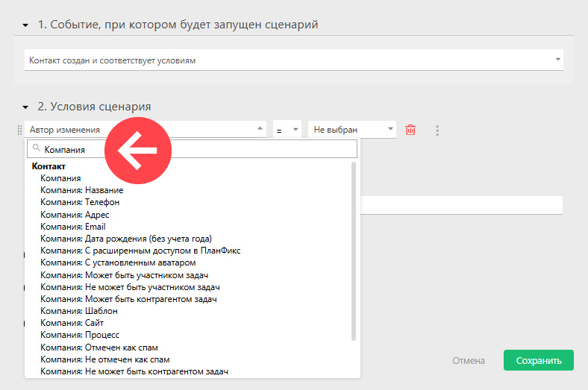Choose 'Компания: Процесс' option
Image resolution: width=588 pixels, height=390 pixels.
click(x=80, y=335)
